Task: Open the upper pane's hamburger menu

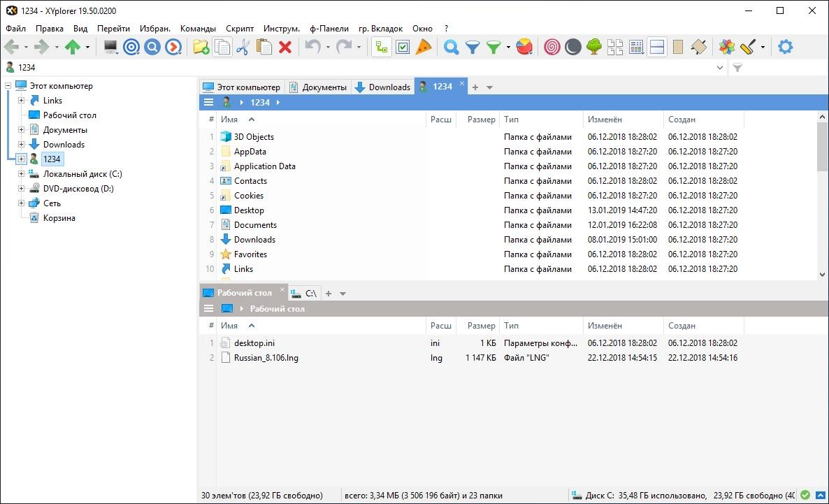Action: 209,103
